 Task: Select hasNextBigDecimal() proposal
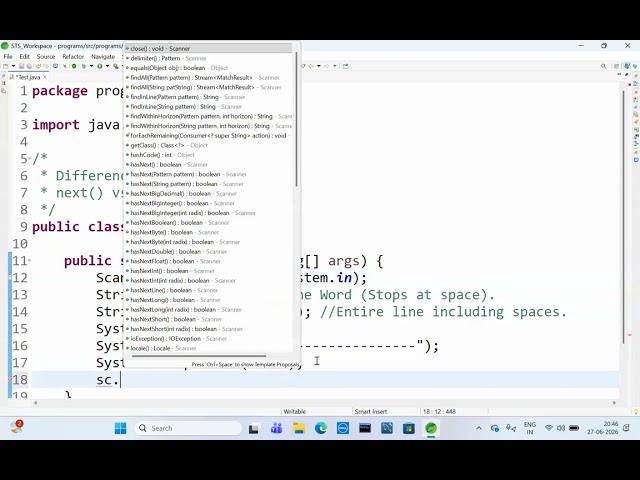208,193
